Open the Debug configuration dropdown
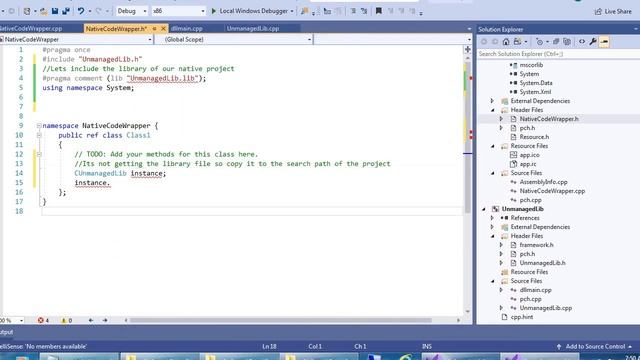Screen dimensions: 640x360 pos(131,11)
